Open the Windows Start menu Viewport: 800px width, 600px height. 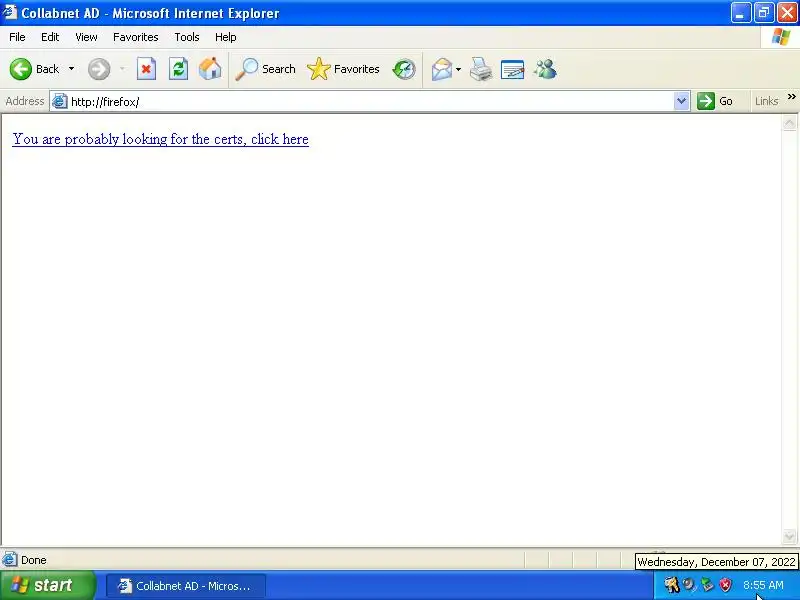[x=47, y=585]
